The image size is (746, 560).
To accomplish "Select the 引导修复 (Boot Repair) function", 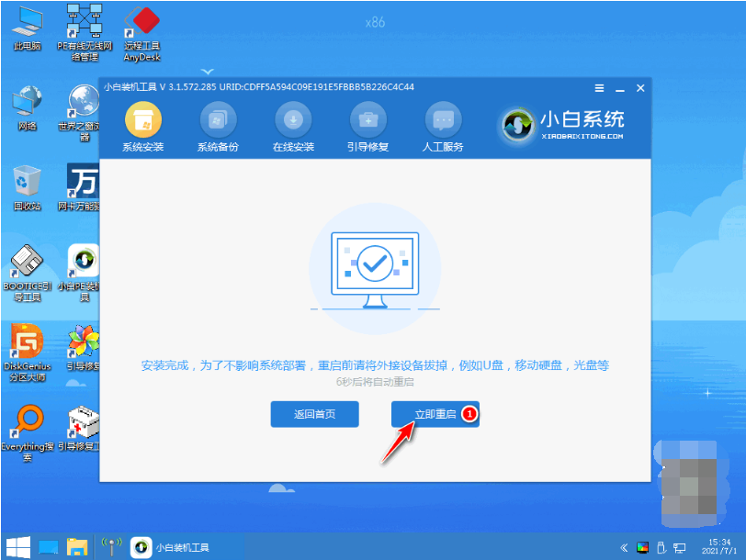I will coord(368,127).
